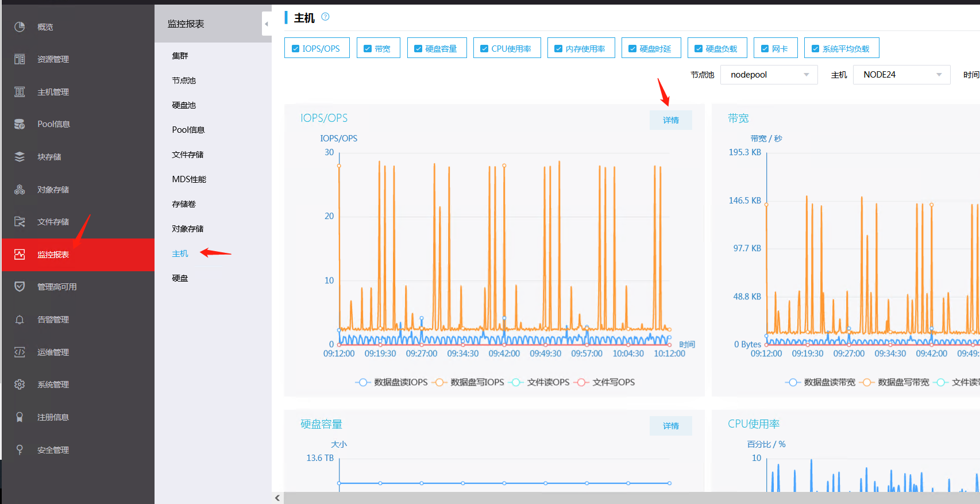Toggle the 硬盘时延 checkbox
This screenshot has height=504, width=980.
(x=632, y=49)
